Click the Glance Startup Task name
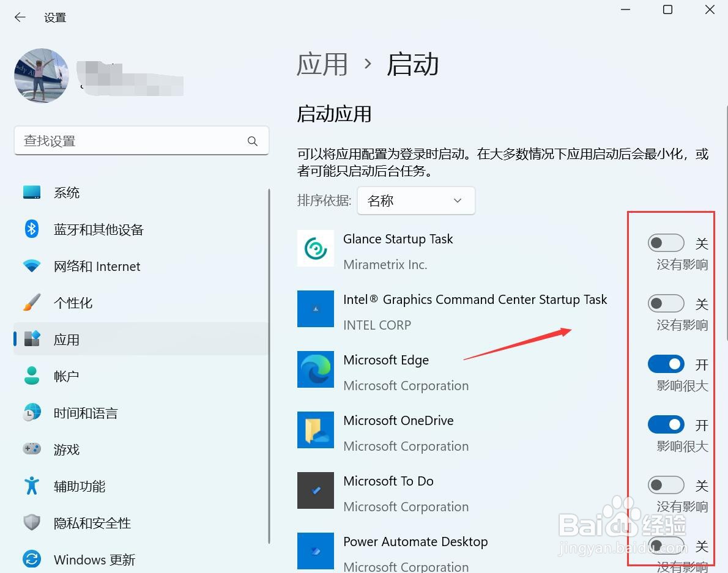 tap(398, 239)
